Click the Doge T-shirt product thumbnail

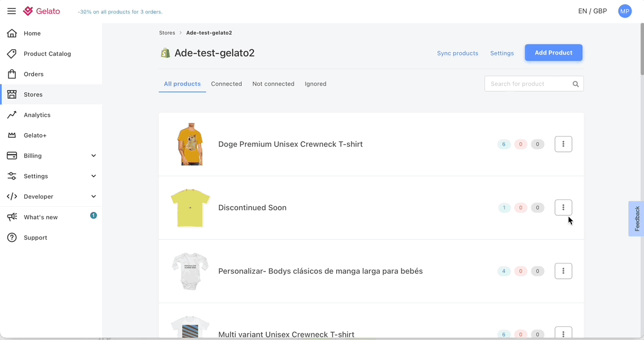click(190, 144)
